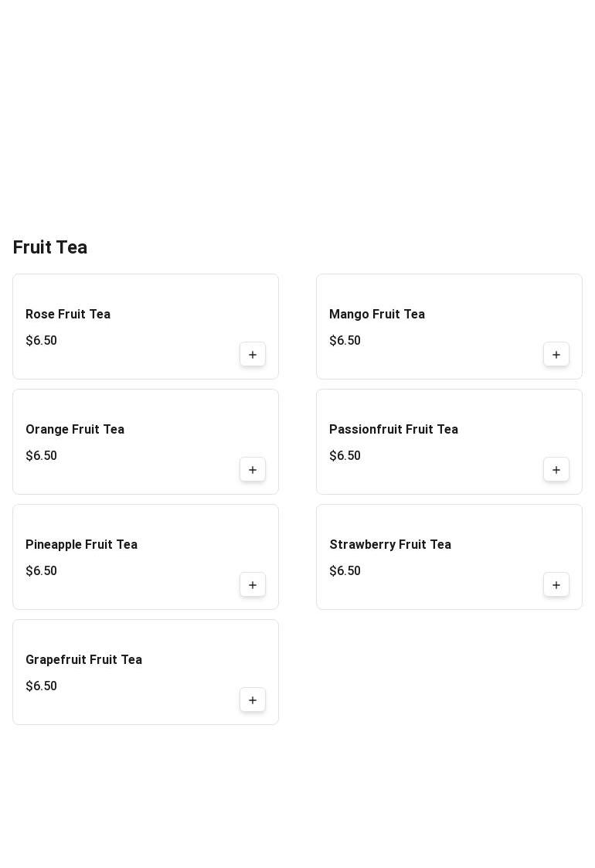Viewport: 595px width, 868px height.
Task: Click the Fruit Tea section heading
Action: pyautogui.click(x=50, y=247)
